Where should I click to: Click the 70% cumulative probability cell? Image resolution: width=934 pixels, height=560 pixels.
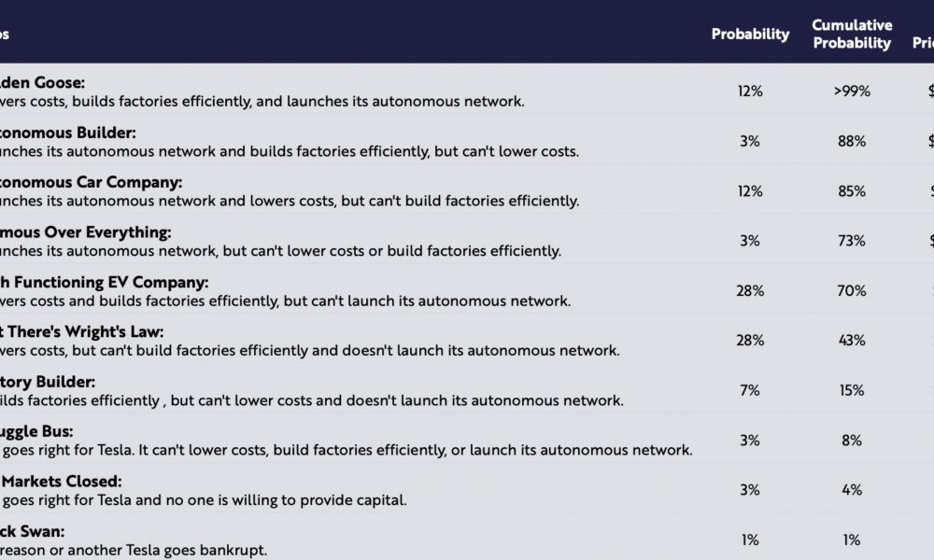pos(852,291)
